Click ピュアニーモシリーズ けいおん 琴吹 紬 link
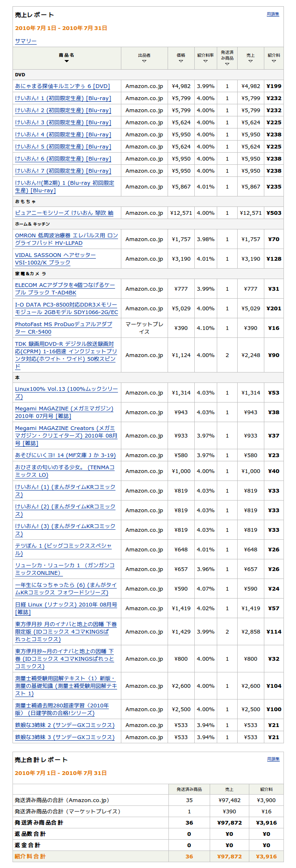Image resolution: width=296 pixels, height=868 pixels. [x=64, y=213]
